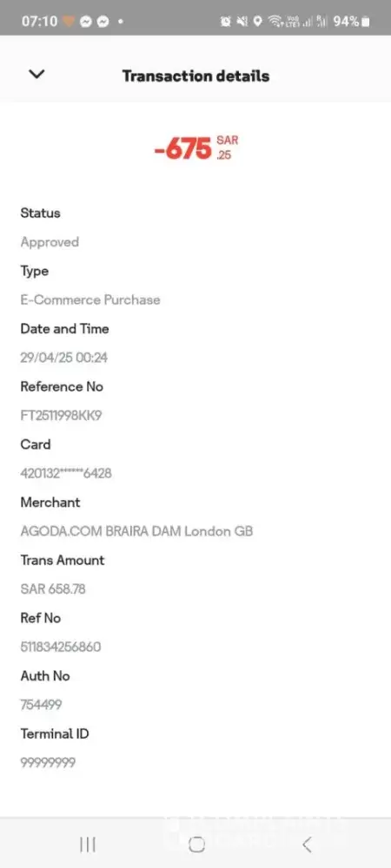391x868 pixels.
Task: Tap the Transaction details title
Action: [195, 76]
